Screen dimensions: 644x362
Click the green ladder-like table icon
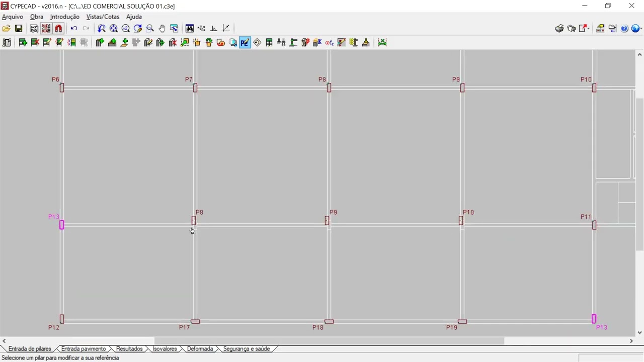tap(269, 43)
